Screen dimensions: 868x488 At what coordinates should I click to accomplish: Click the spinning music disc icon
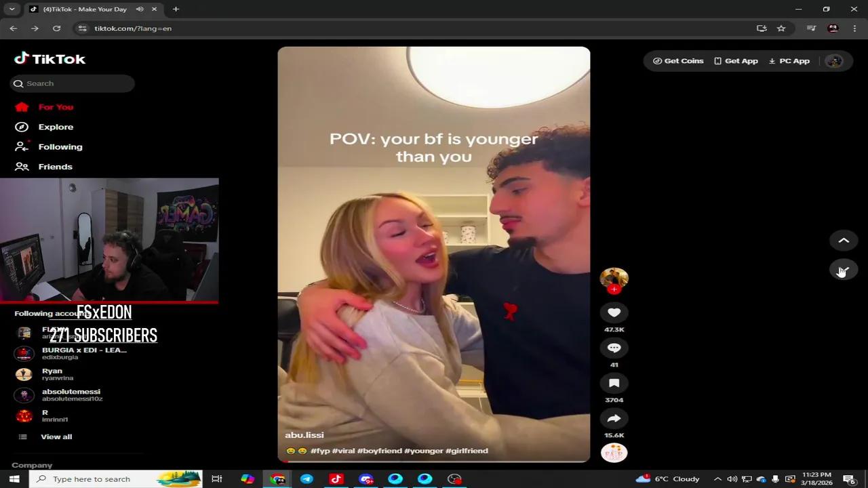614,452
